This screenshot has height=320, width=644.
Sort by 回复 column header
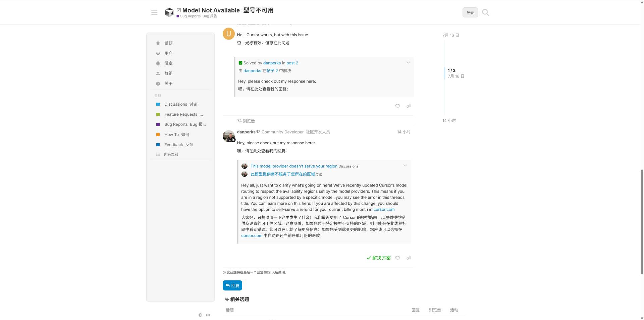click(x=415, y=310)
